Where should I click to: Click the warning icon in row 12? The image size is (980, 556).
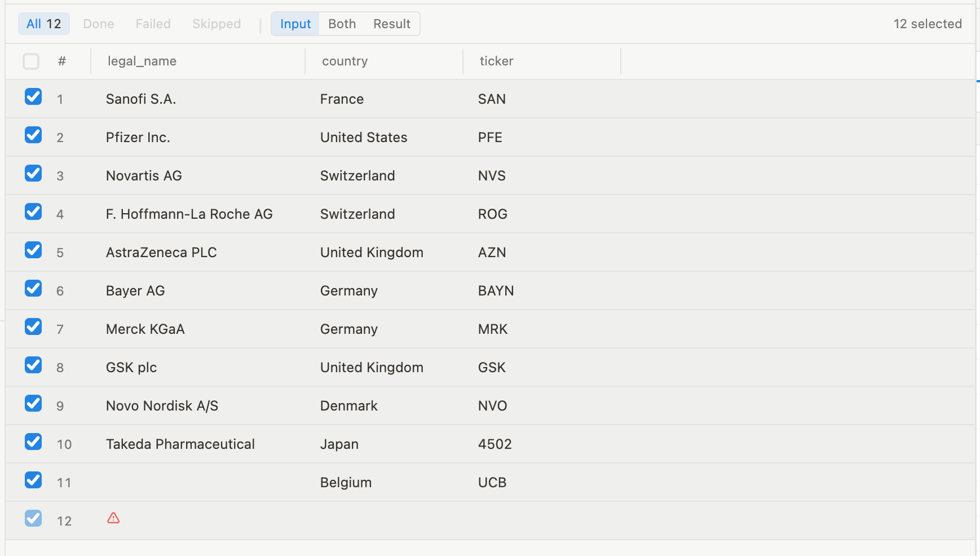(113, 518)
